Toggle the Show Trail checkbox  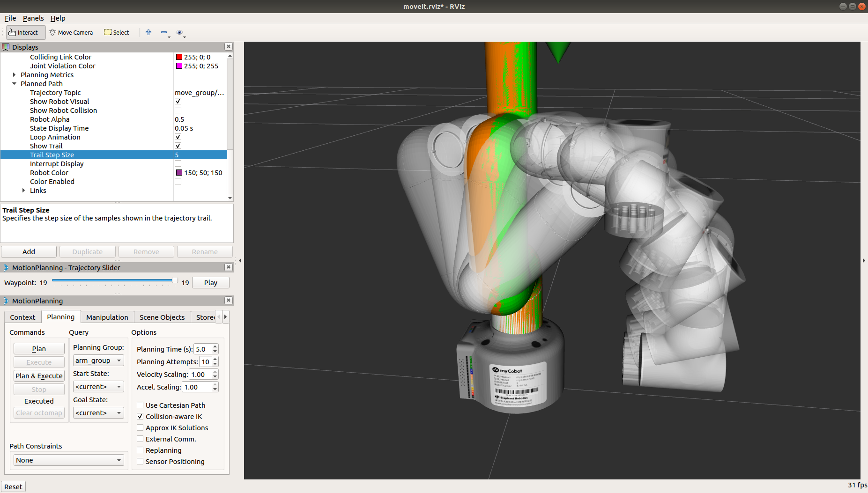click(178, 146)
